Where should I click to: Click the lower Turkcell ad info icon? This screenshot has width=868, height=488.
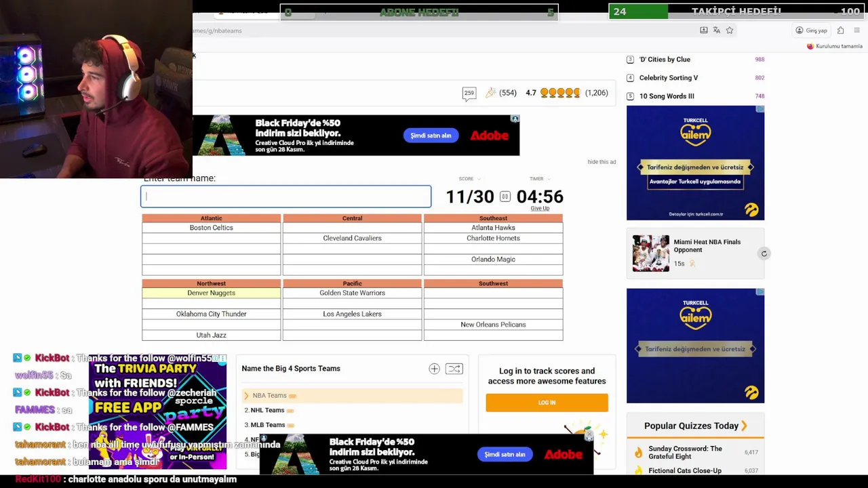(760, 292)
